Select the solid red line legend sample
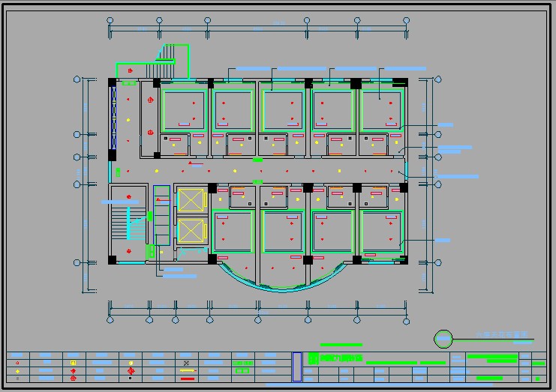 click(186, 379)
